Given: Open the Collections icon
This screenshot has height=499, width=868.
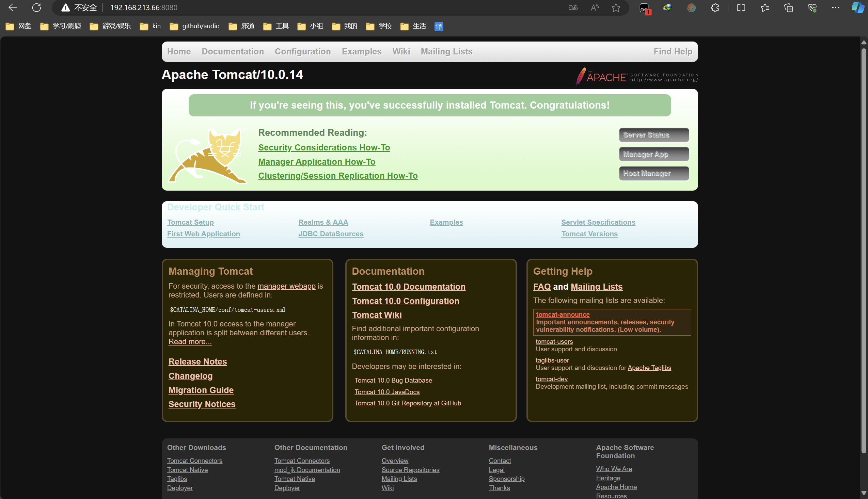Looking at the screenshot, I should point(788,7).
